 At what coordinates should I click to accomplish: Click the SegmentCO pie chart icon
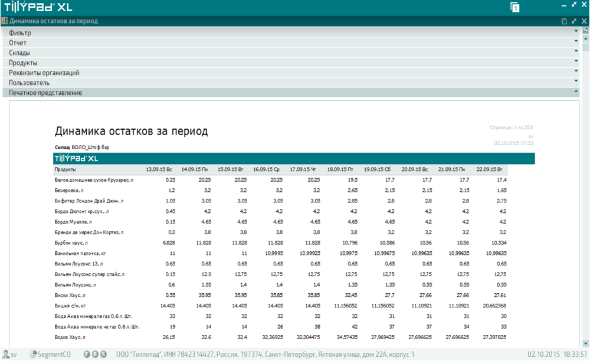click(x=33, y=355)
